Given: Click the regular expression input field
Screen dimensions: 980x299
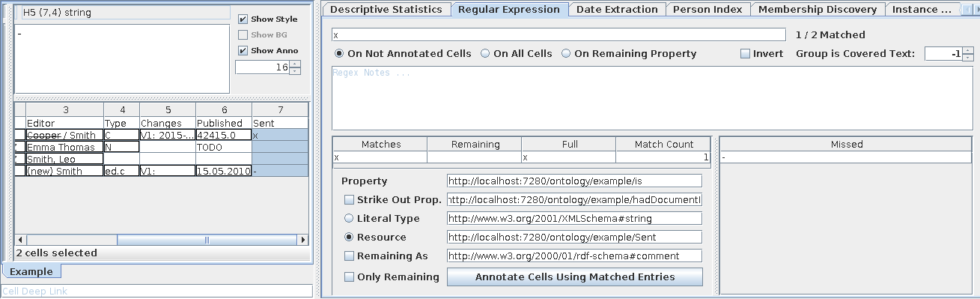Looking at the screenshot, I should pyautogui.click(x=559, y=34).
